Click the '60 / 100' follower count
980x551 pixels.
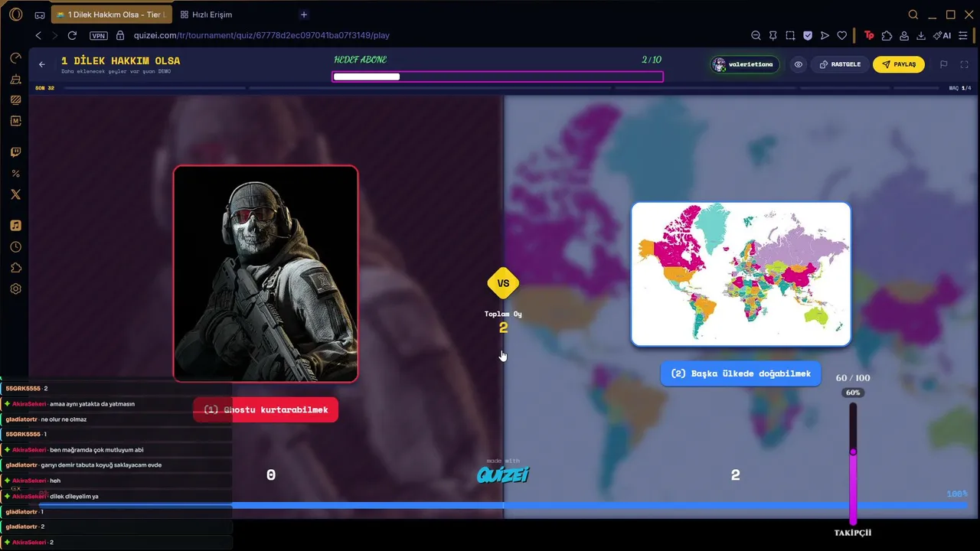[x=853, y=378]
